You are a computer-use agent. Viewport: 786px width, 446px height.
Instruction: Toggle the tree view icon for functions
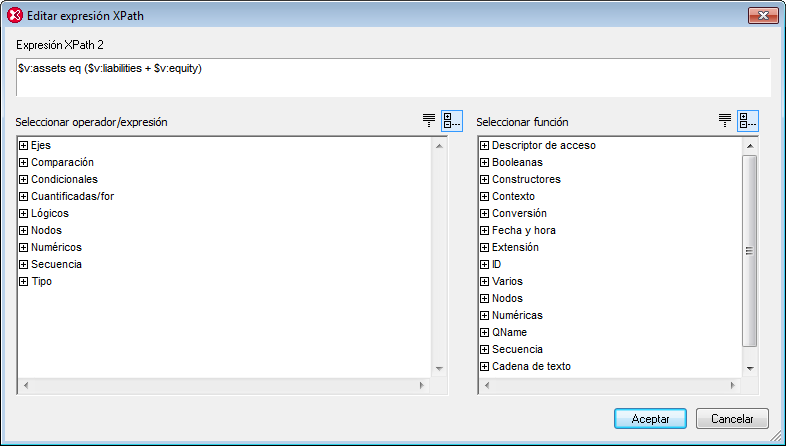[748, 121]
